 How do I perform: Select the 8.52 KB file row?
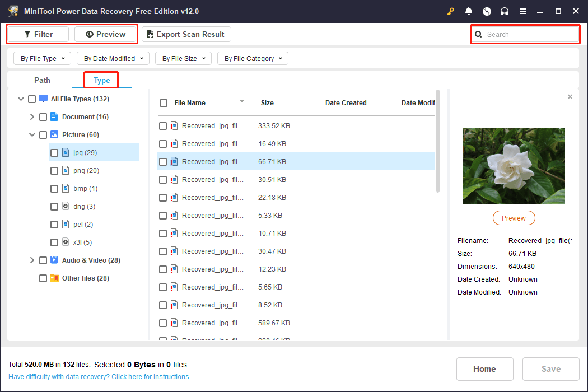[x=296, y=305]
